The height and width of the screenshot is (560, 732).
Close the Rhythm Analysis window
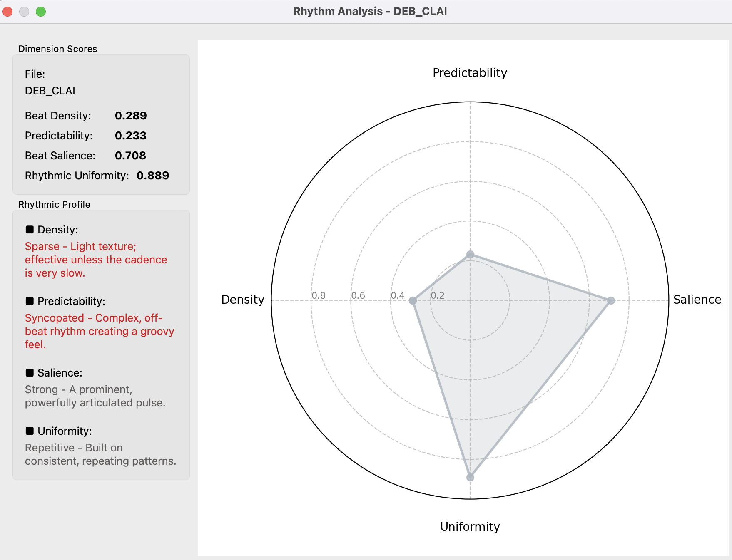pos(7,12)
